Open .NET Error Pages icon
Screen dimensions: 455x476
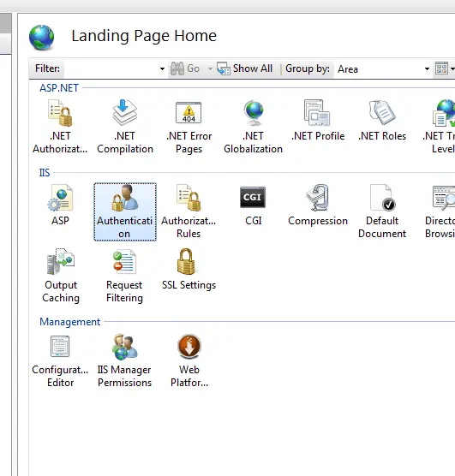click(x=189, y=127)
